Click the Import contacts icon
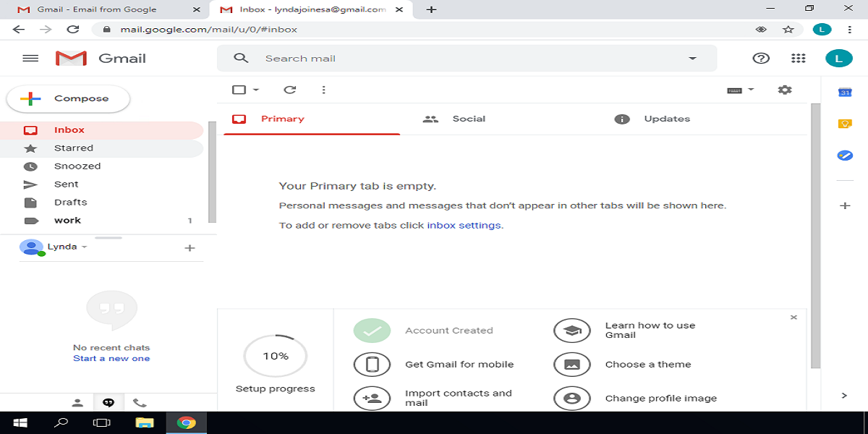 [372, 398]
